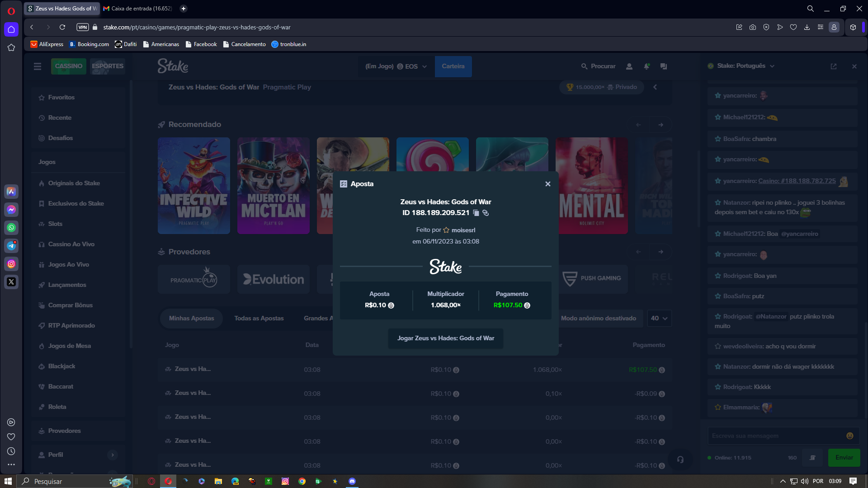Click Jogar Zeus vs Hades: Gods of War button
This screenshot has width=868, height=488.
click(446, 338)
